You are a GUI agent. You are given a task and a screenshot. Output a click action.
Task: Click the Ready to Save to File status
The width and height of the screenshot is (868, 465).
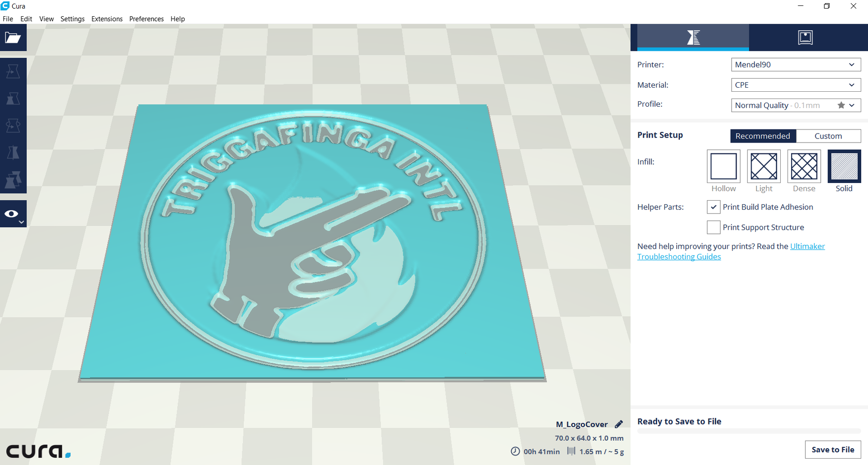coord(679,421)
